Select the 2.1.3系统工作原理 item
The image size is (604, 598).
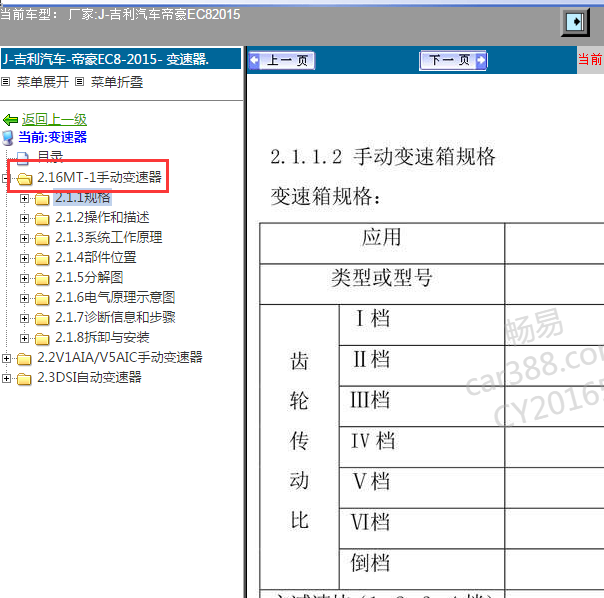[109, 237]
